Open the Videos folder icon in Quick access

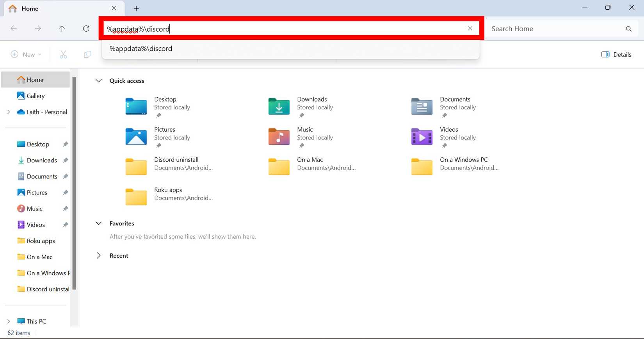[422, 137]
